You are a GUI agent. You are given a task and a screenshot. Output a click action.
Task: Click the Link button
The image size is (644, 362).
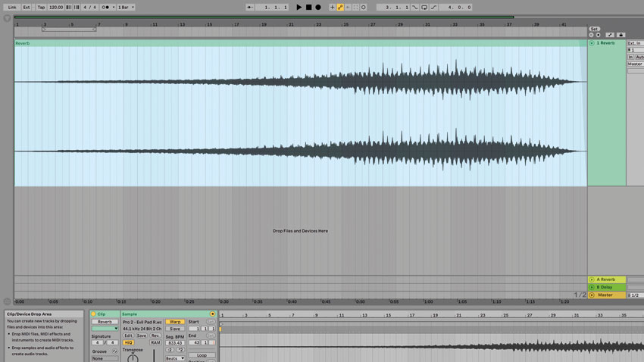pyautogui.click(x=12, y=7)
